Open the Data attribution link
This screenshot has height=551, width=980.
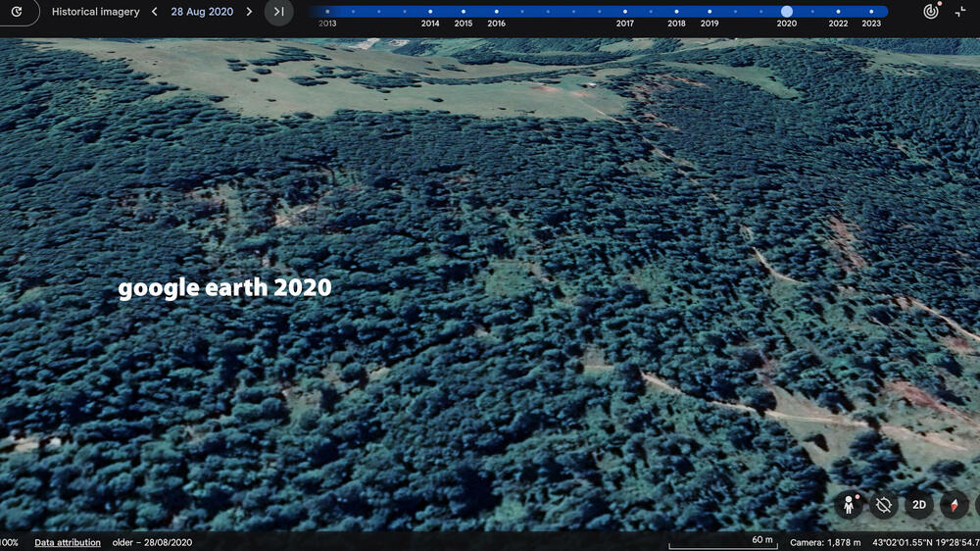(x=68, y=542)
